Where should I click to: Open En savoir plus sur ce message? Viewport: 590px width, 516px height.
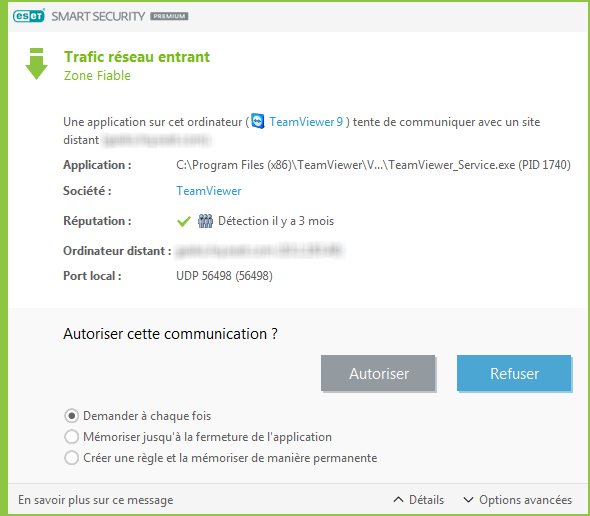96,500
